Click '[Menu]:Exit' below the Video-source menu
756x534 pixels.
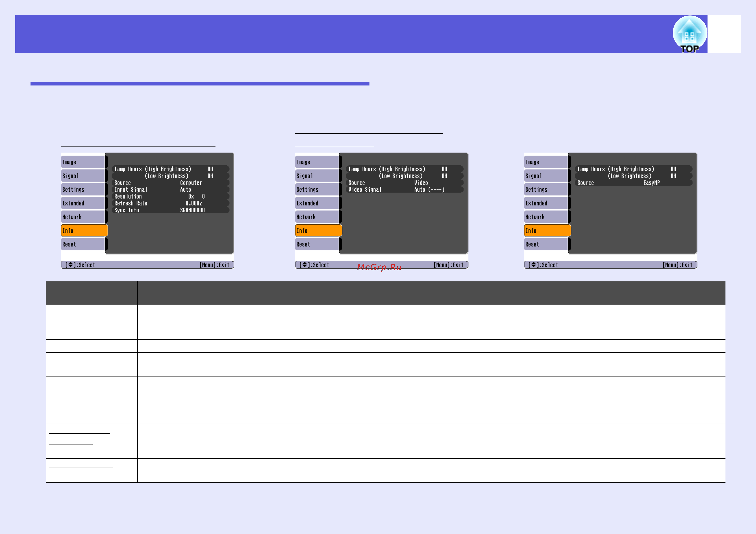coord(448,265)
